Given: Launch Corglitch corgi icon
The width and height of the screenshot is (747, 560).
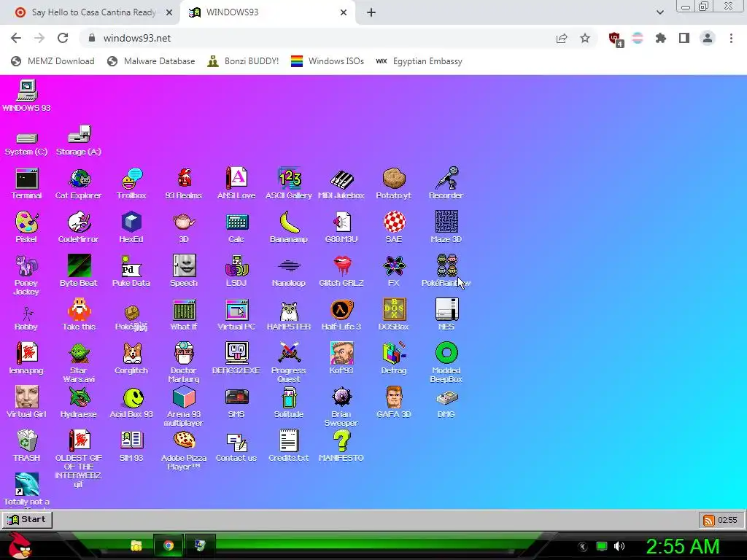Looking at the screenshot, I should (131, 359).
